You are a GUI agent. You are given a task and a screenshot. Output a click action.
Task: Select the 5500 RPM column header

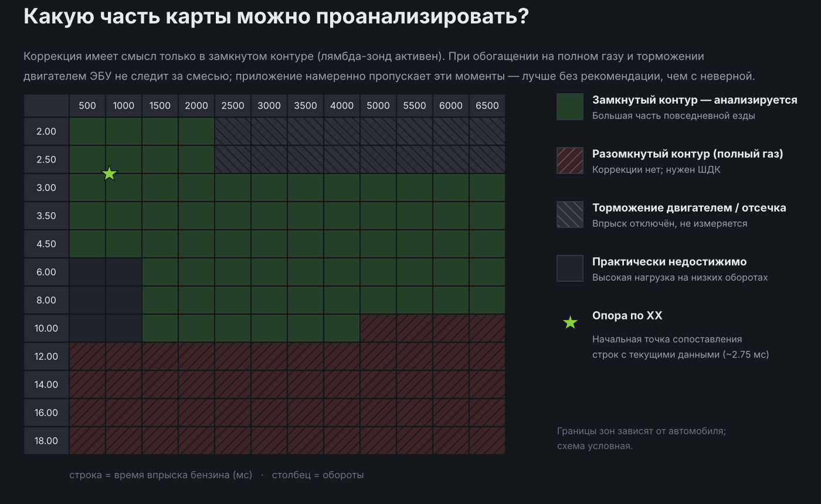tap(415, 105)
